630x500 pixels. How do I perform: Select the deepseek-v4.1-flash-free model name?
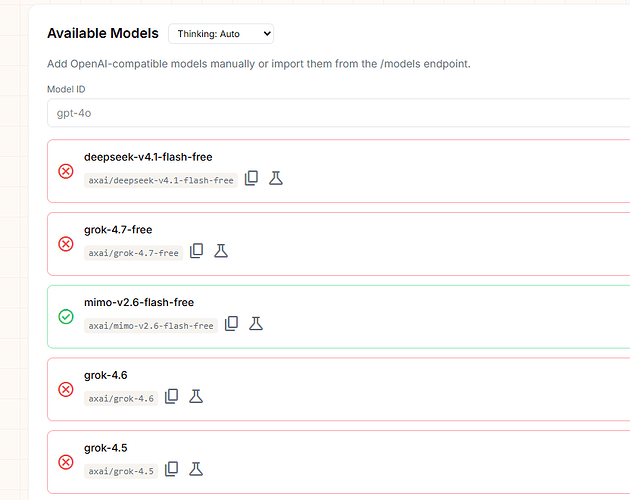[x=148, y=157]
